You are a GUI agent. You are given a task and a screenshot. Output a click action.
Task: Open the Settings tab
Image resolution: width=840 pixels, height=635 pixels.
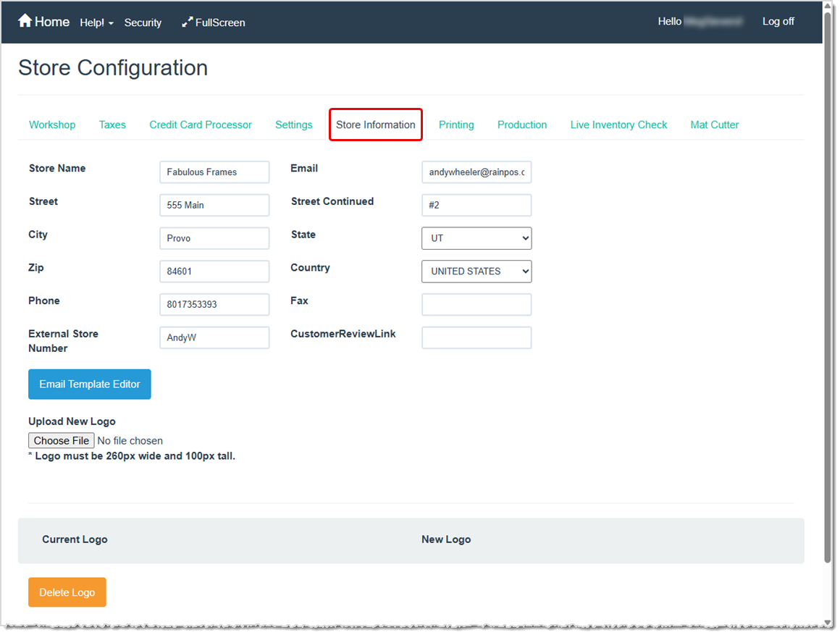pos(293,125)
